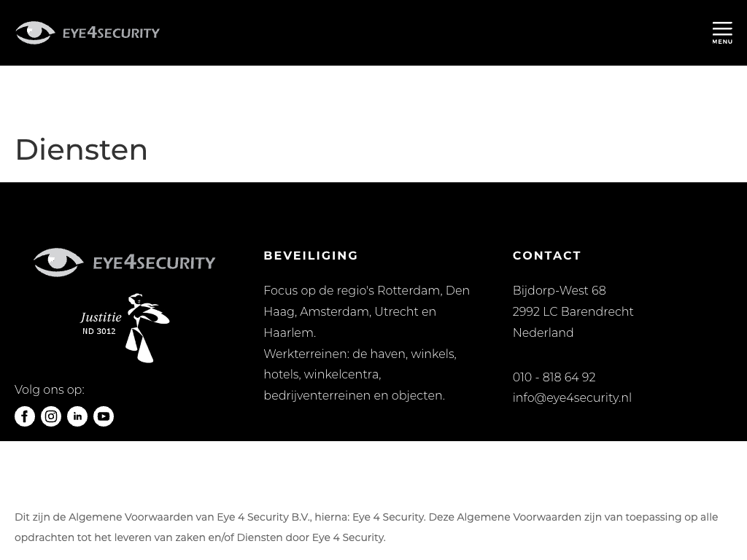Click the Diensten page heading

(82, 149)
